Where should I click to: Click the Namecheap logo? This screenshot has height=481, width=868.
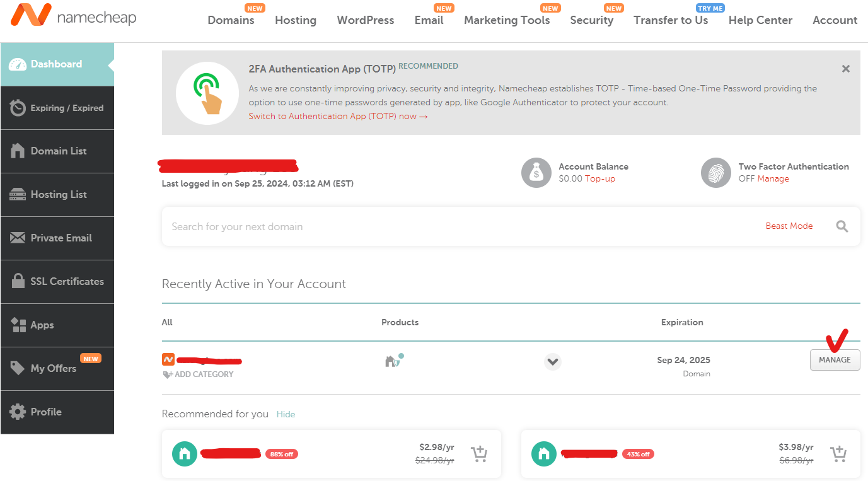click(73, 15)
